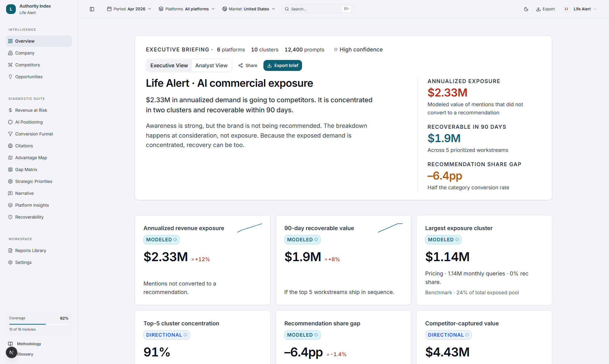This screenshot has width=609, height=364.
Task: Click the High confidence indicator icon
Action: pos(336,50)
